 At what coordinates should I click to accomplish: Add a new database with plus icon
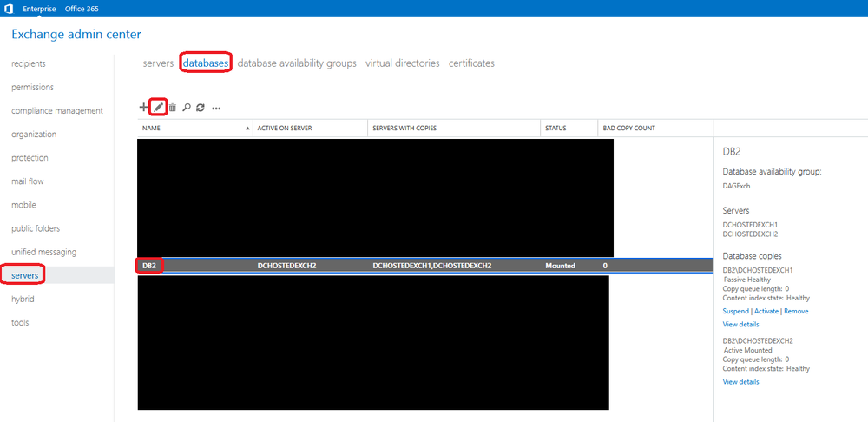tap(143, 108)
